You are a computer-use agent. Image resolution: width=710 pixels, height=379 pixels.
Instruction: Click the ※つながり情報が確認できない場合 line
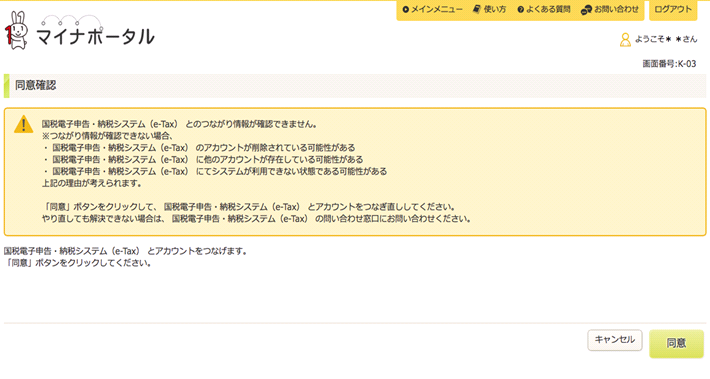[x=108, y=136]
